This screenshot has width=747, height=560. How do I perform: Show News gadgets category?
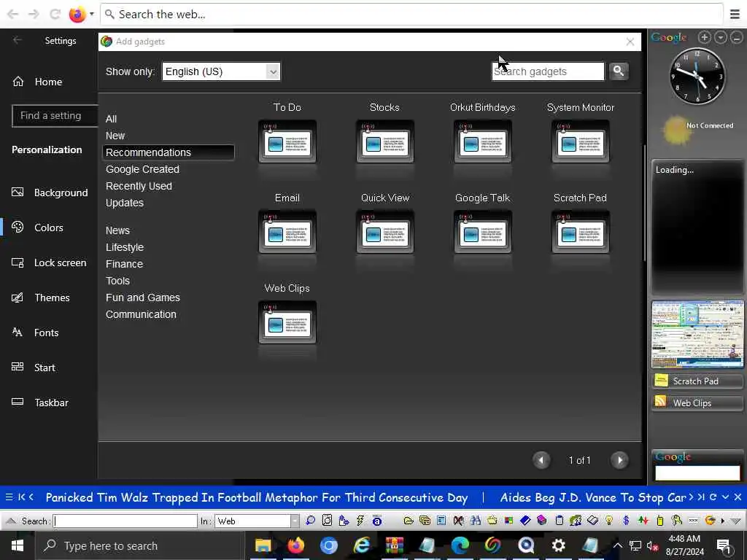(x=117, y=230)
